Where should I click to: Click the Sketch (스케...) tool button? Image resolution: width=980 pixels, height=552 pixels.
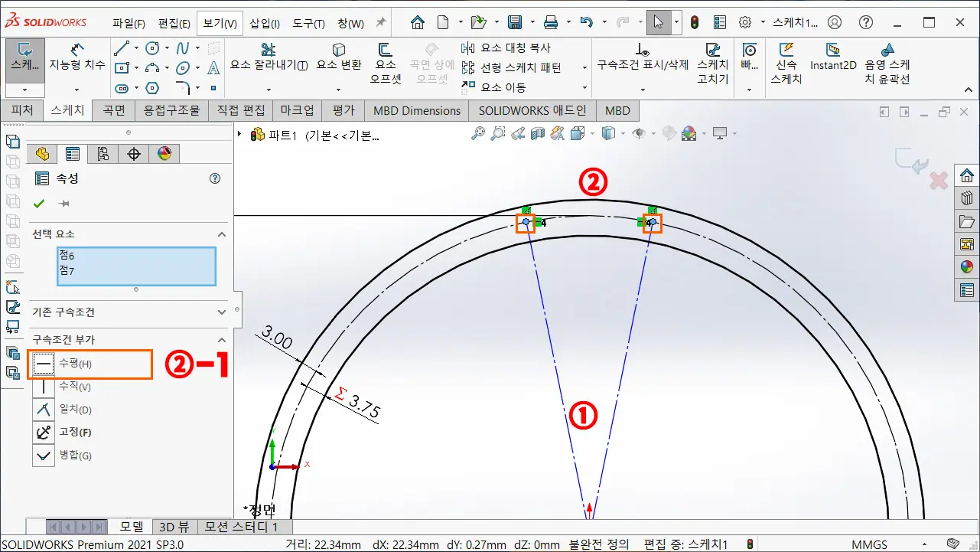(x=26, y=59)
